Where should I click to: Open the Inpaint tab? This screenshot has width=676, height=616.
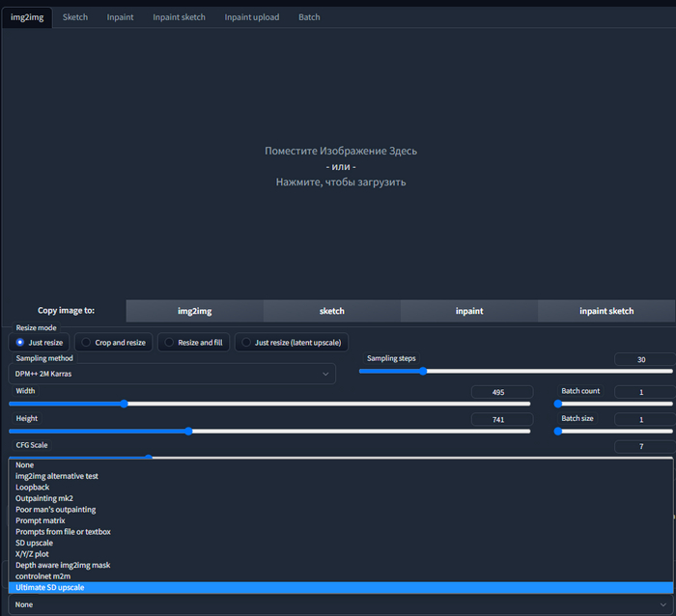[121, 17]
